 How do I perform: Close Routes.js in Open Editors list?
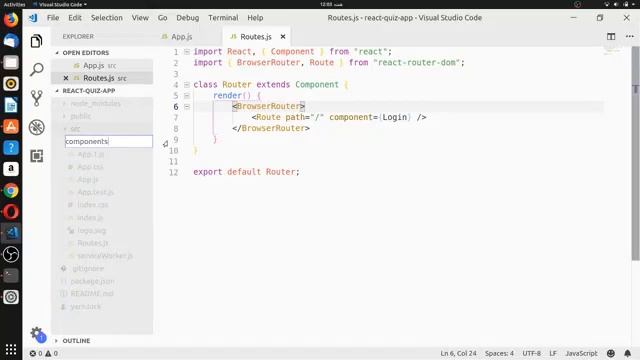coord(66,78)
